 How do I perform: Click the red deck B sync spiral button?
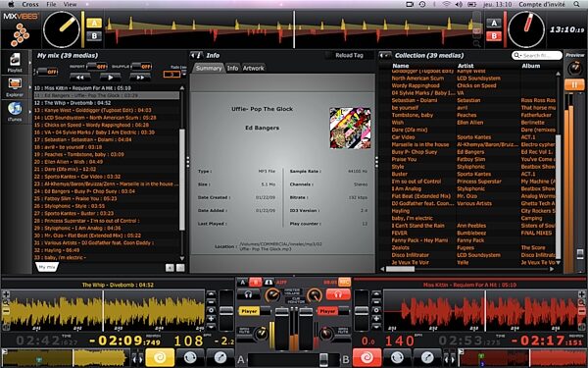[367, 357]
